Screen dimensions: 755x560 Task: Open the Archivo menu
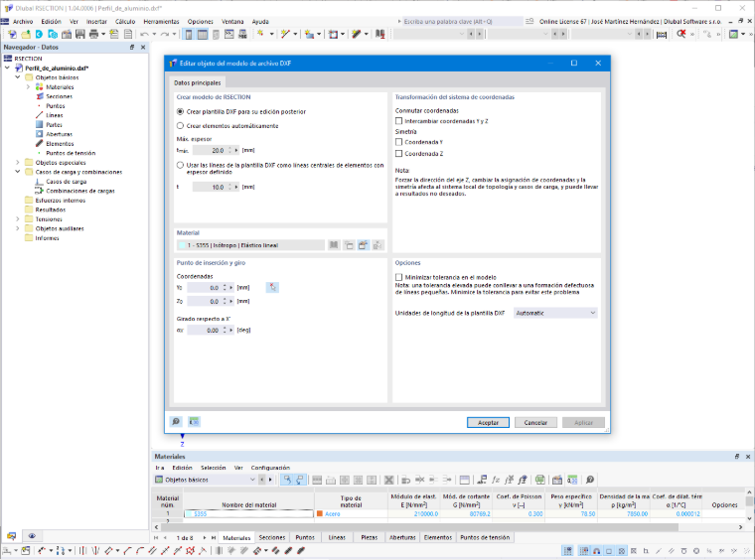pyautogui.click(x=23, y=22)
